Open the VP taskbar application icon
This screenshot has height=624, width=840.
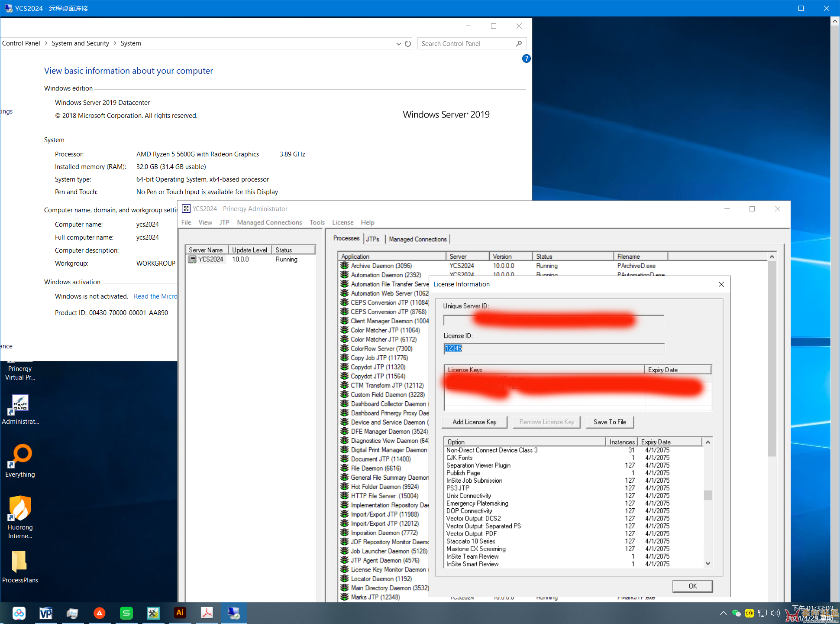pyautogui.click(x=46, y=613)
